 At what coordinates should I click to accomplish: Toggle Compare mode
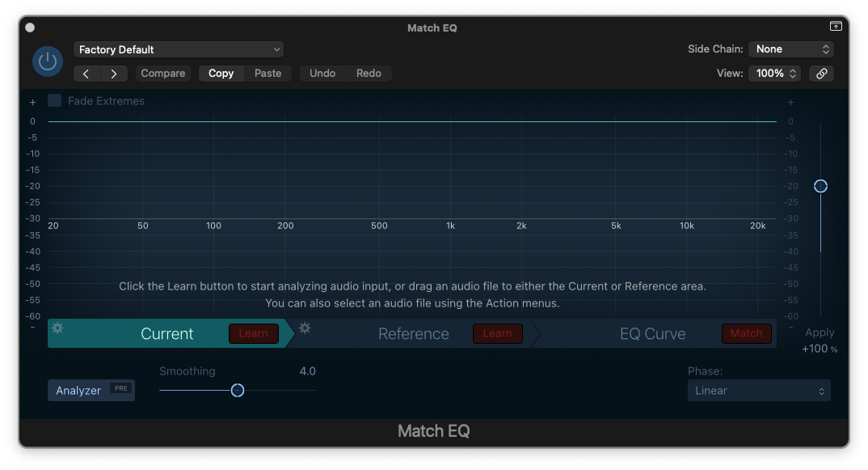162,73
